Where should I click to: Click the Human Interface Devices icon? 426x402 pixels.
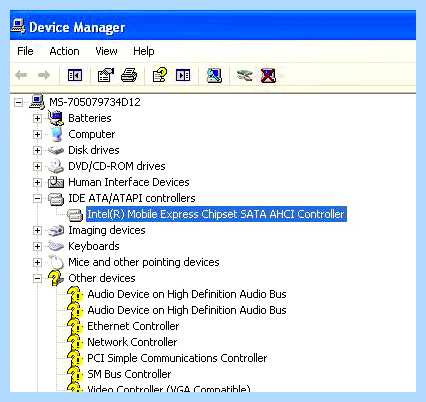coord(56,182)
